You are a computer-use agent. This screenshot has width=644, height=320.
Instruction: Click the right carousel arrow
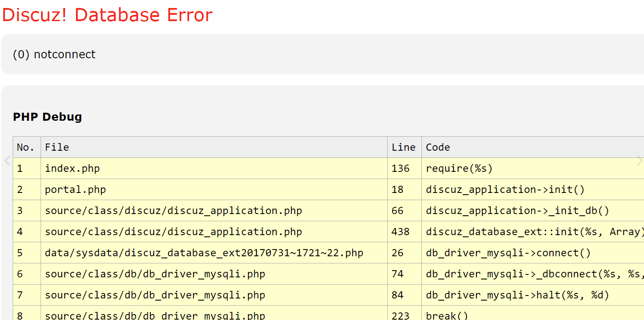(639, 160)
